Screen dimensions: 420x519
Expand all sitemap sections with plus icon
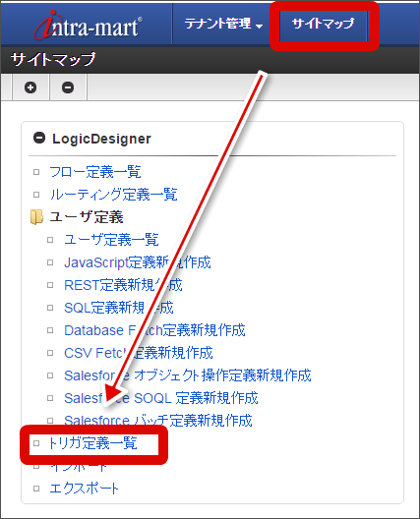click(30, 87)
